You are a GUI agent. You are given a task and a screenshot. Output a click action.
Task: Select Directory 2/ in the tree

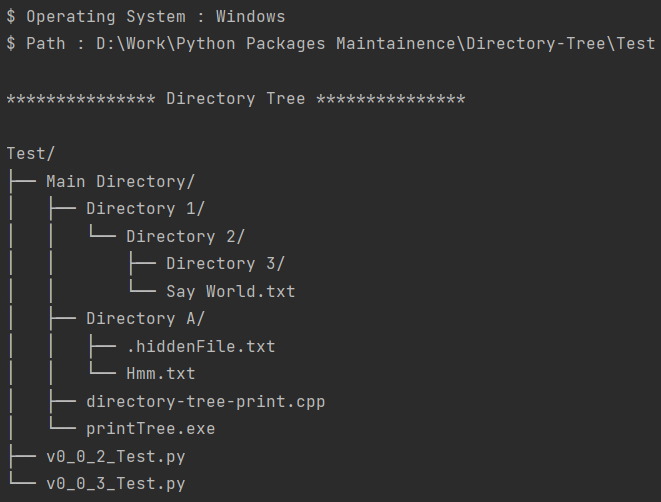coord(185,236)
